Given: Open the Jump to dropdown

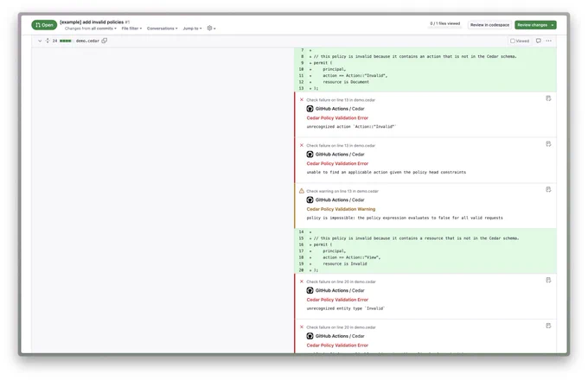Looking at the screenshot, I should click(x=192, y=28).
